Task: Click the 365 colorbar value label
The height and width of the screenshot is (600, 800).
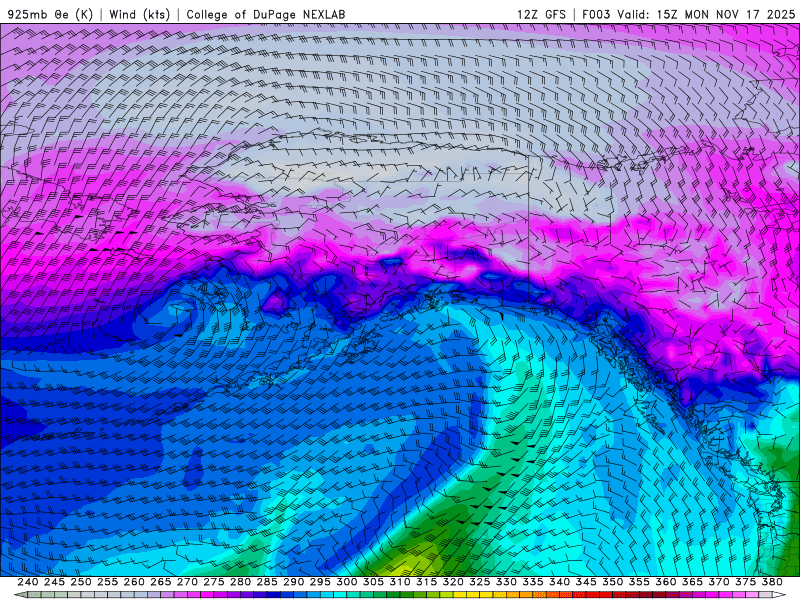Action: point(692,582)
